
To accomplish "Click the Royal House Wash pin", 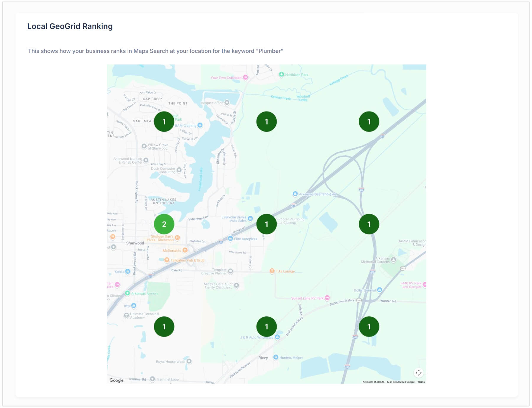I will tap(189, 361).
